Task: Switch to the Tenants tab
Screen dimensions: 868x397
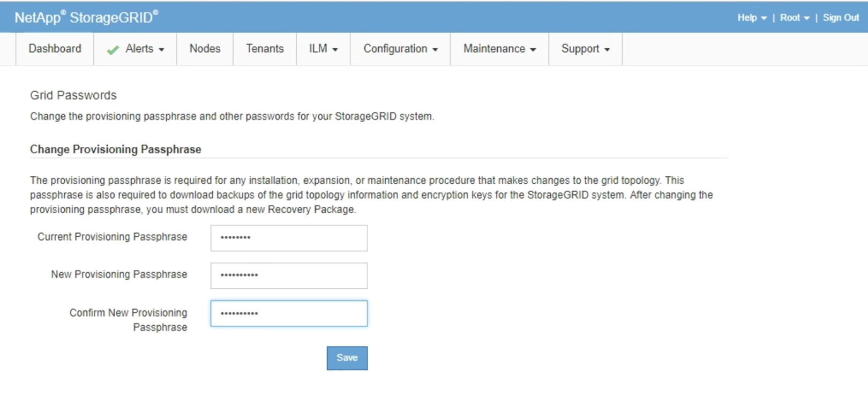Action: point(265,49)
